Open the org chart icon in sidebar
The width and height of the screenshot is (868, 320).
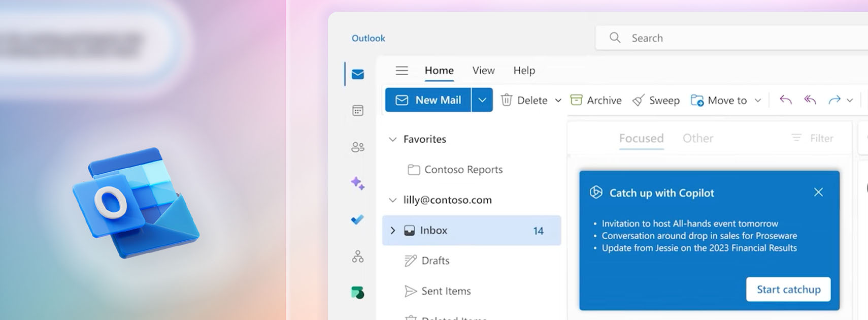coord(358,256)
